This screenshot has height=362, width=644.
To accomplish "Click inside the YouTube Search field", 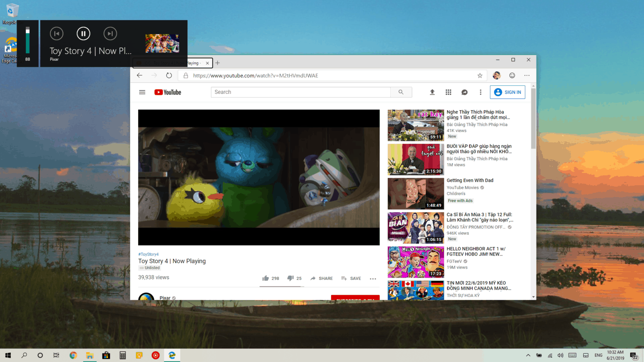I will click(x=301, y=92).
